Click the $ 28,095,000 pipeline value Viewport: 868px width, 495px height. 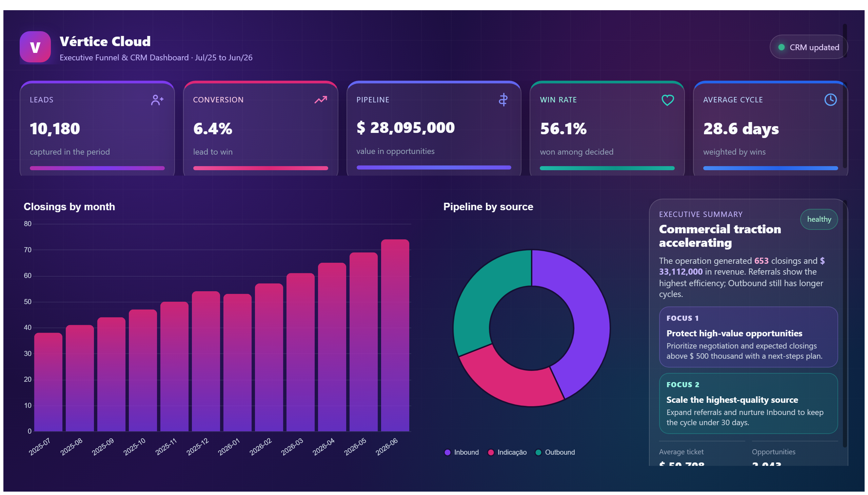(x=405, y=128)
